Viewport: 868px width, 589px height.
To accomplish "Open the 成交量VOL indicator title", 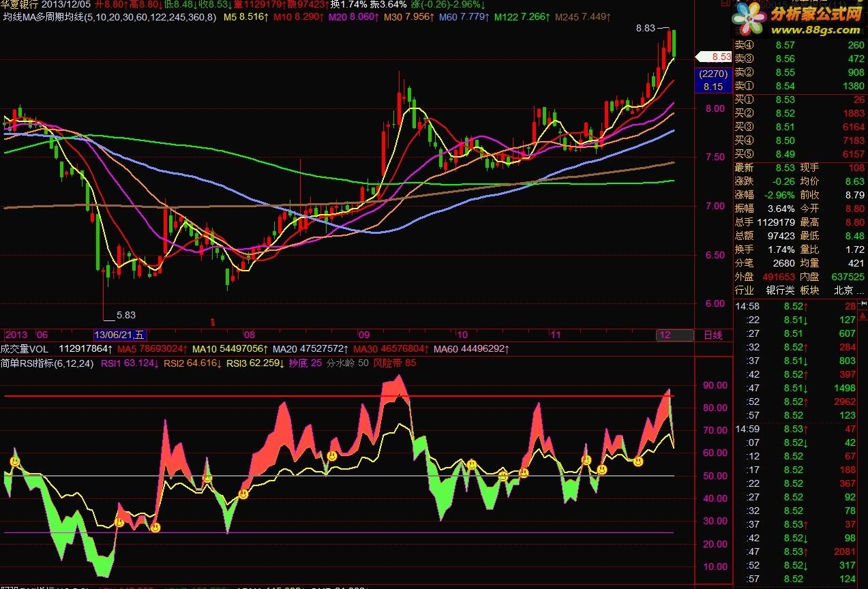I will [x=25, y=348].
